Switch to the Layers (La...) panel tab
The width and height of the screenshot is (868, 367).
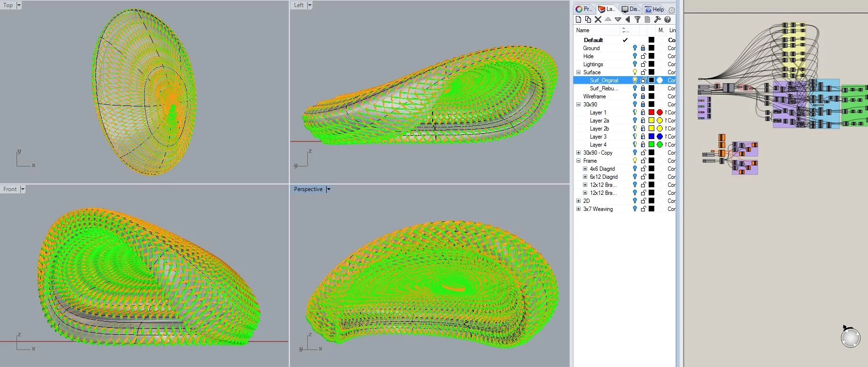point(607,9)
